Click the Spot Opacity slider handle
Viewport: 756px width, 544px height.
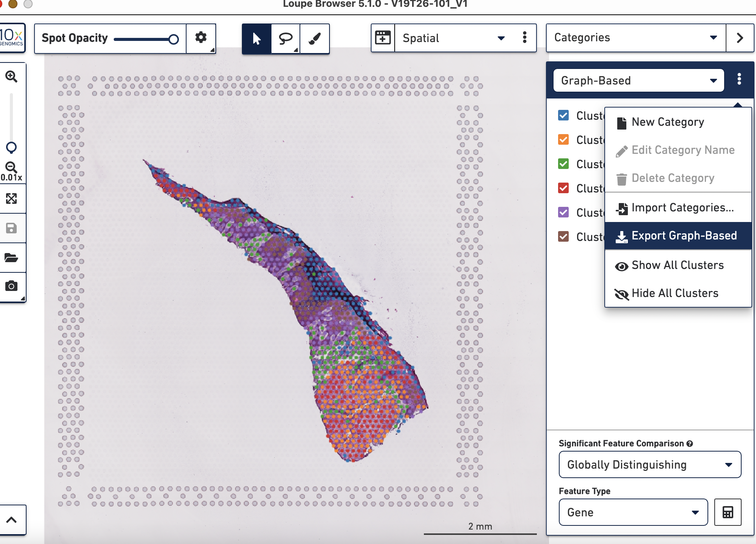174,39
